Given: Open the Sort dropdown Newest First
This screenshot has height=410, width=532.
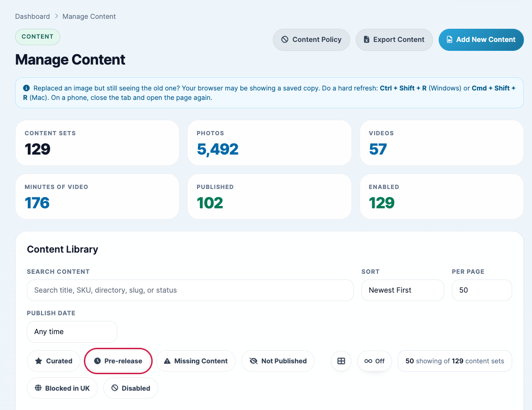Looking at the screenshot, I should [403, 290].
